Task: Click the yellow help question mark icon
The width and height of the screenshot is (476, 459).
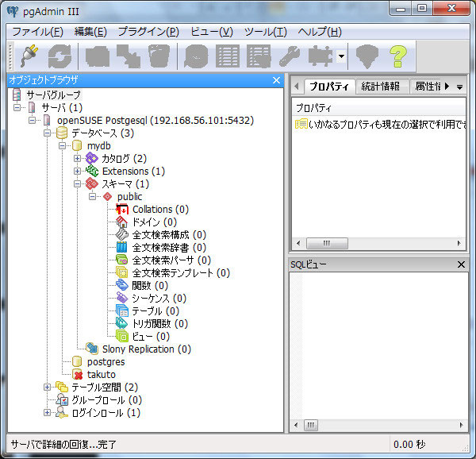Action: pos(398,56)
